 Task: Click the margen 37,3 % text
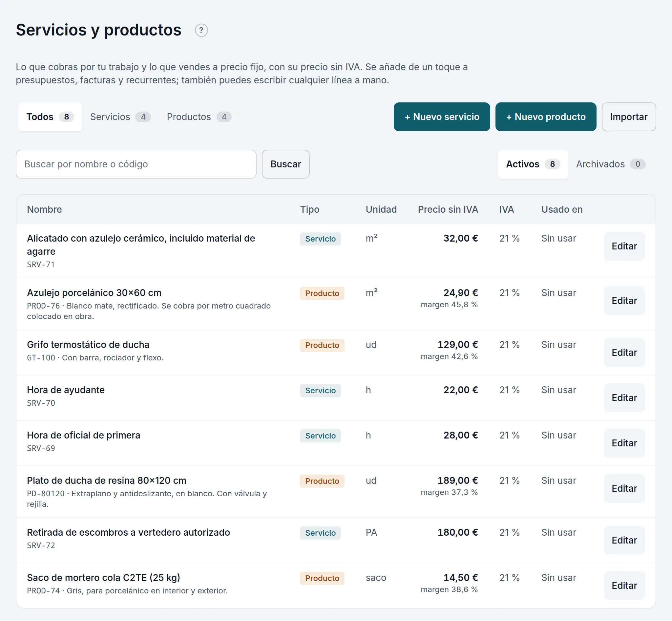coord(449,492)
